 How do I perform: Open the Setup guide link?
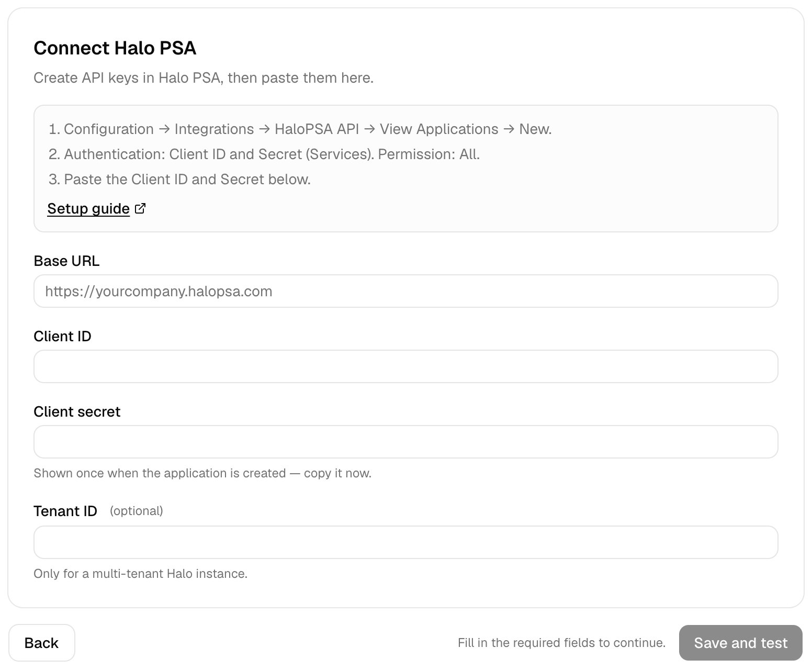pos(88,208)
